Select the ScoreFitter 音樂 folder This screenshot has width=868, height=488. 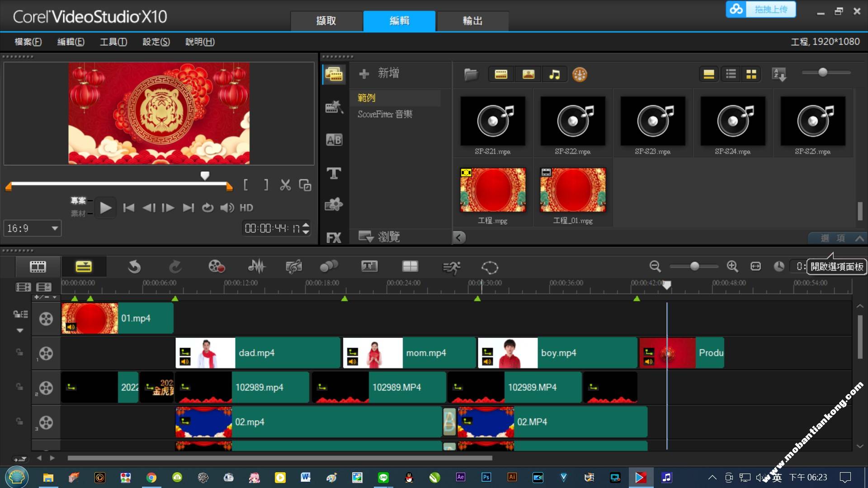pos(385,114)
